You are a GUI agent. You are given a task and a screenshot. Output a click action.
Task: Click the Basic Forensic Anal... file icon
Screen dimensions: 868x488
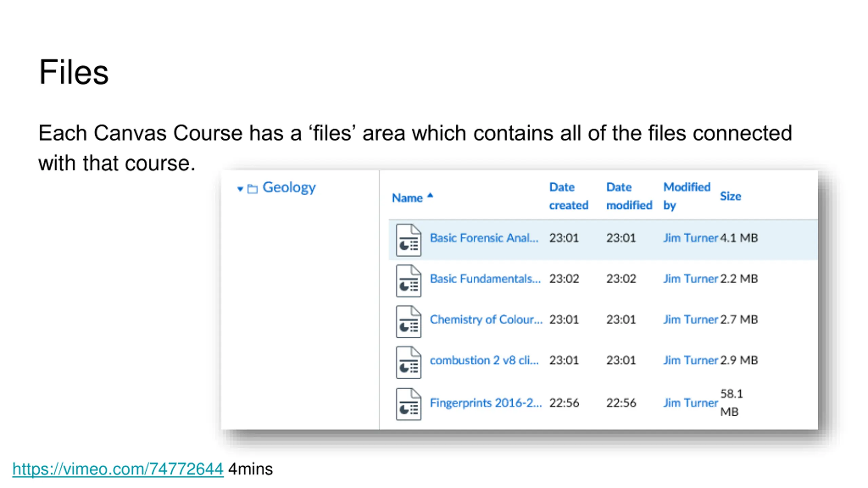click(x=408, y=240)
